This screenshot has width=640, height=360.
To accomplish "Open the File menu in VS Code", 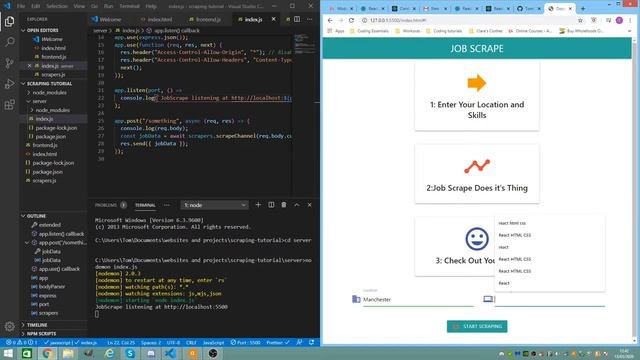I will pyautogui.click(x=21, y=6).
